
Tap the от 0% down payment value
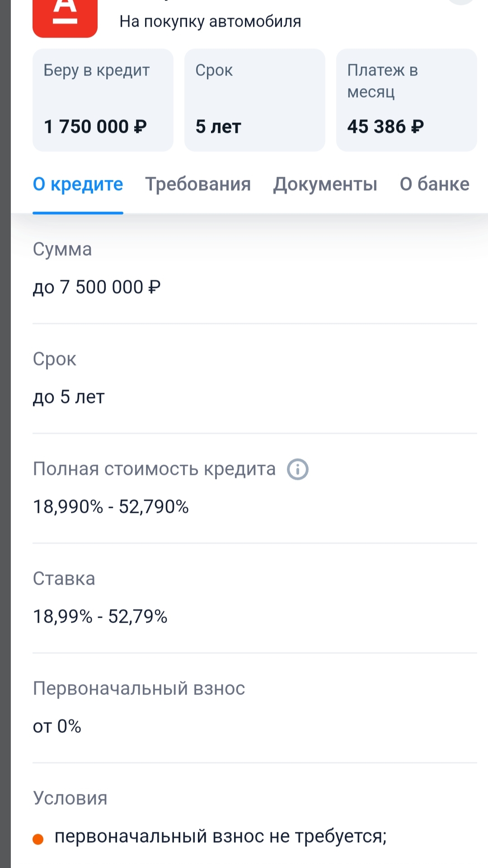point(57,727)
